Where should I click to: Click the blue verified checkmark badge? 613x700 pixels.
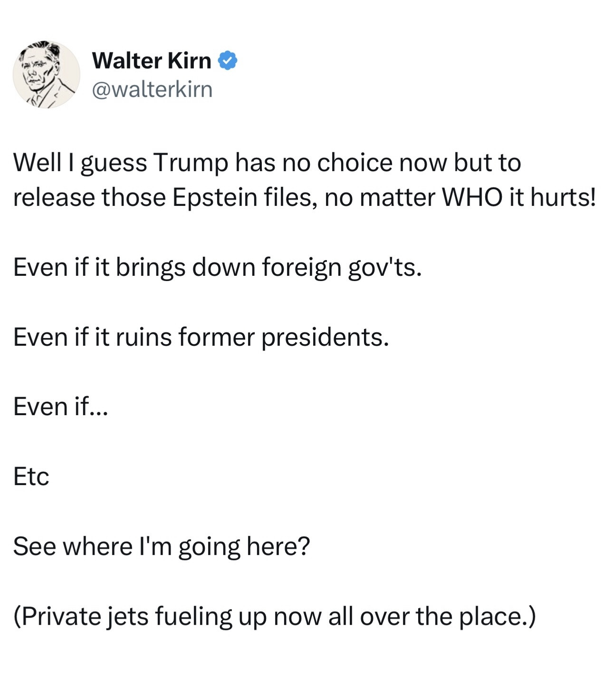228,60
